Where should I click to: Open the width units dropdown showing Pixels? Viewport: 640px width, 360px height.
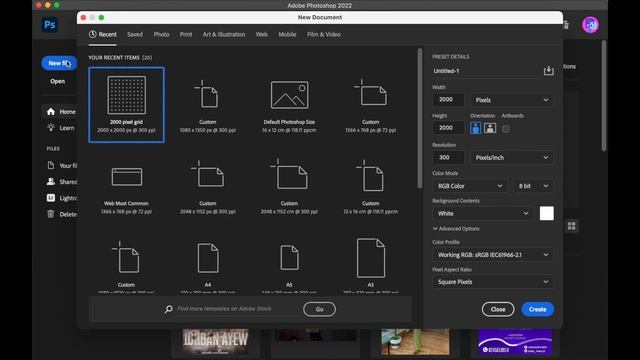(512, 100)
